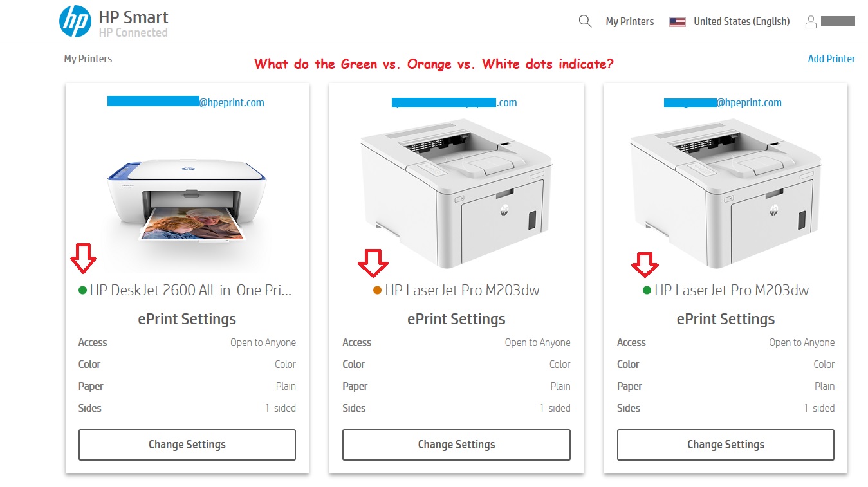Click Change Settings for middle LaserJet M203dw
The image size is (868, 487).
(456, 445)
